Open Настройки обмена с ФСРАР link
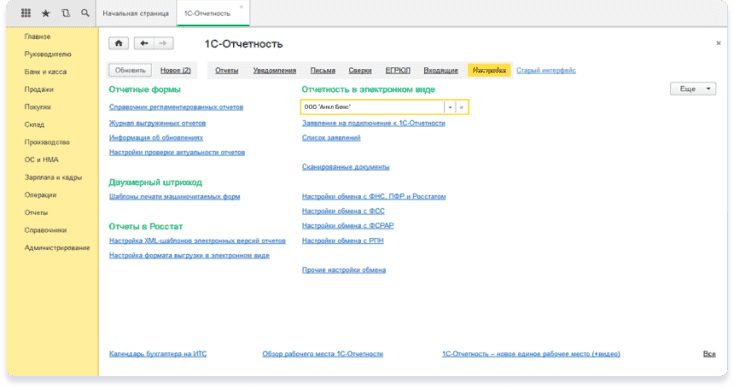The width and height of the screenshot is (734, 388). pyautogui.click(x=348, y=226)
